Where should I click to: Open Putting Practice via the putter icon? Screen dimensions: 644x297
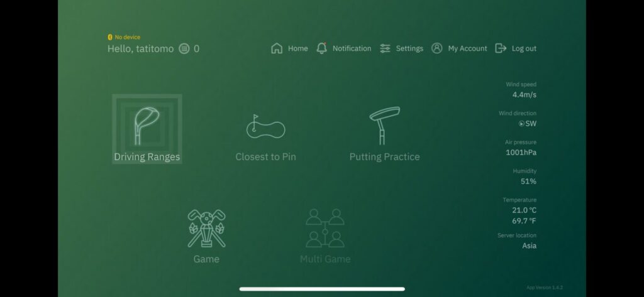[384, 126]
